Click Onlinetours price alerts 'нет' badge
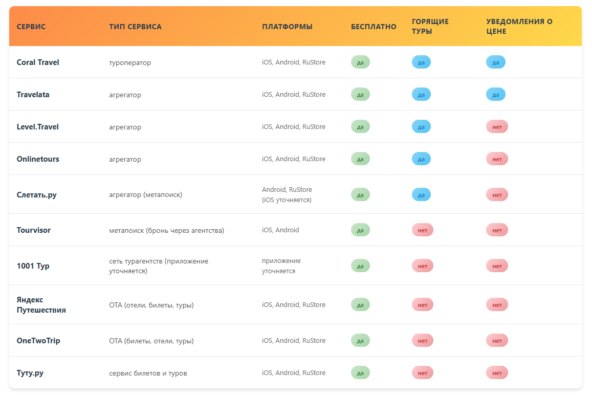The height and width of the screenshot is (396, 592). coord(497,159)
